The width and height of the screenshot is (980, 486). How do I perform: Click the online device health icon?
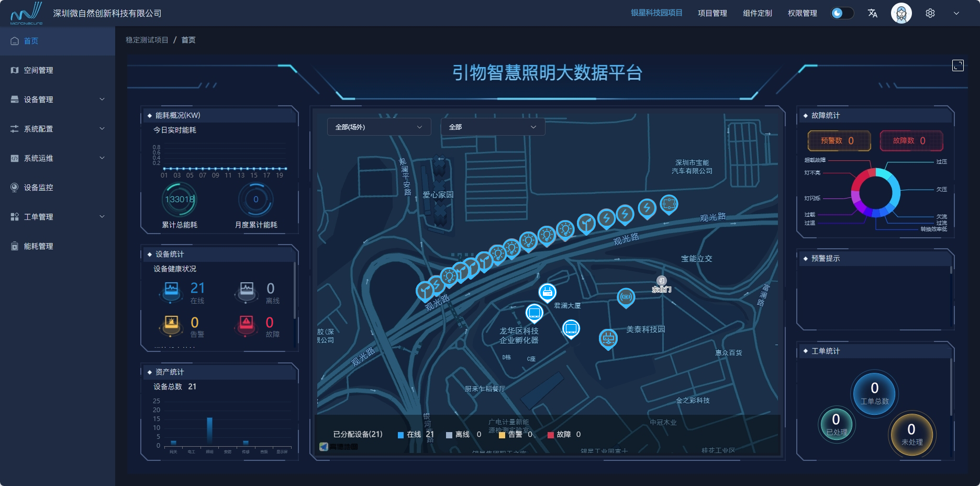click(x=171, y=291)
